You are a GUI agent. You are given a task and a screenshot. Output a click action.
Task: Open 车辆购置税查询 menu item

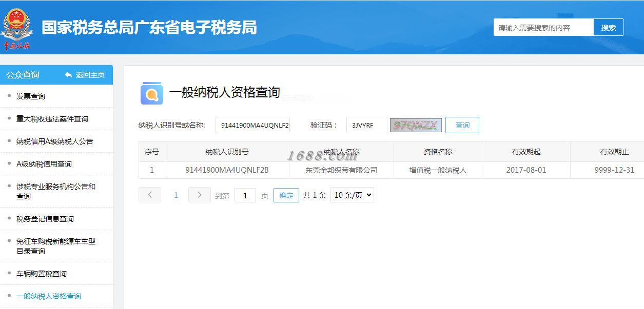click(x=42, y=274)
